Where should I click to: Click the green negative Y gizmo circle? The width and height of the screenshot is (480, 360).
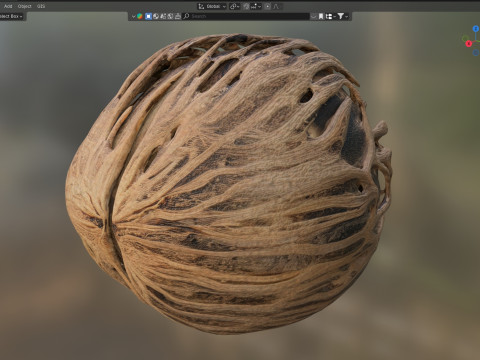pos(464,39)
